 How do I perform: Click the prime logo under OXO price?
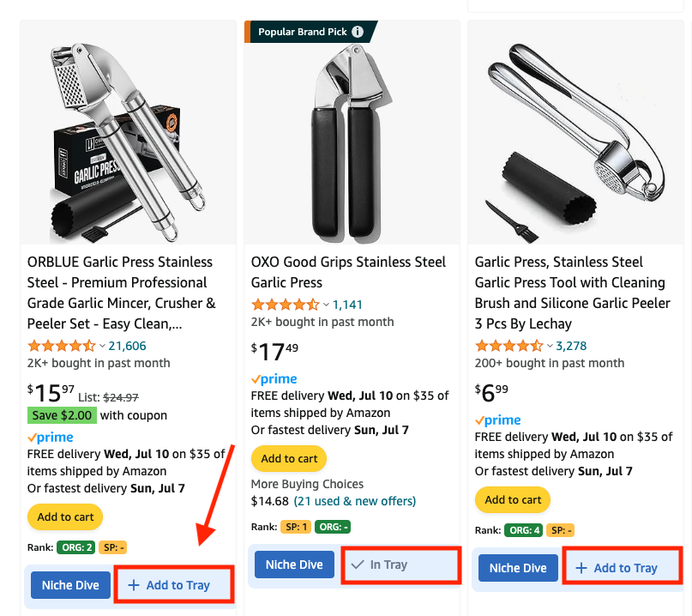point(274,379)
